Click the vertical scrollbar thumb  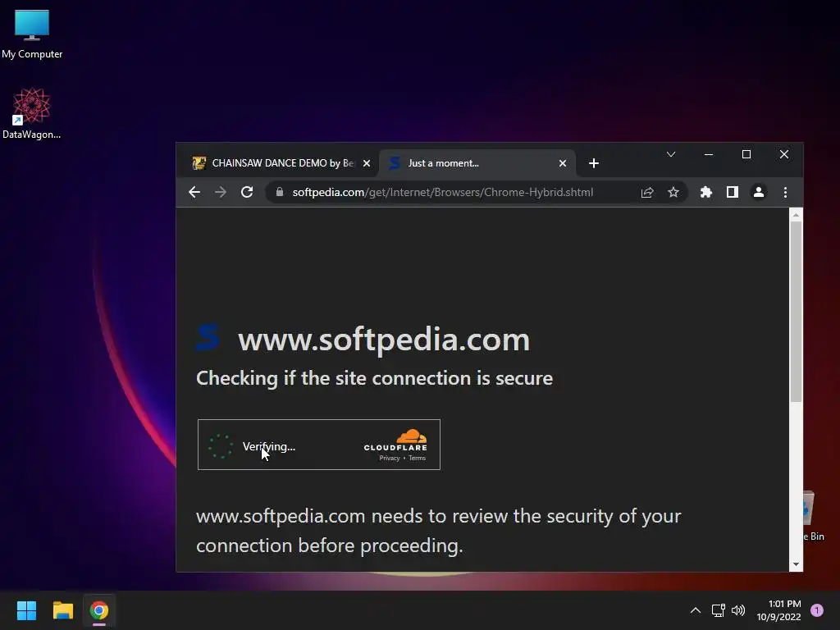[x=796, y=311]
